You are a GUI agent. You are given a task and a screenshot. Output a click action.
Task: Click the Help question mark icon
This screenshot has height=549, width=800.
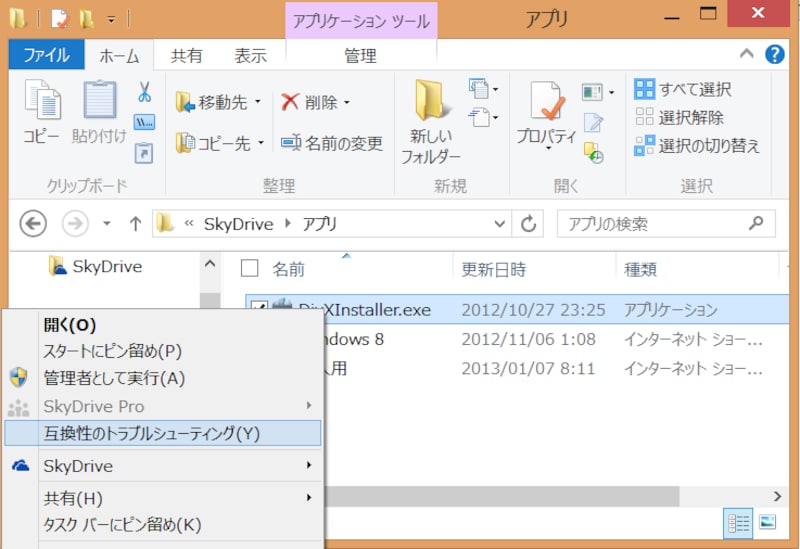pyautogui.click(x=774, y=54)
